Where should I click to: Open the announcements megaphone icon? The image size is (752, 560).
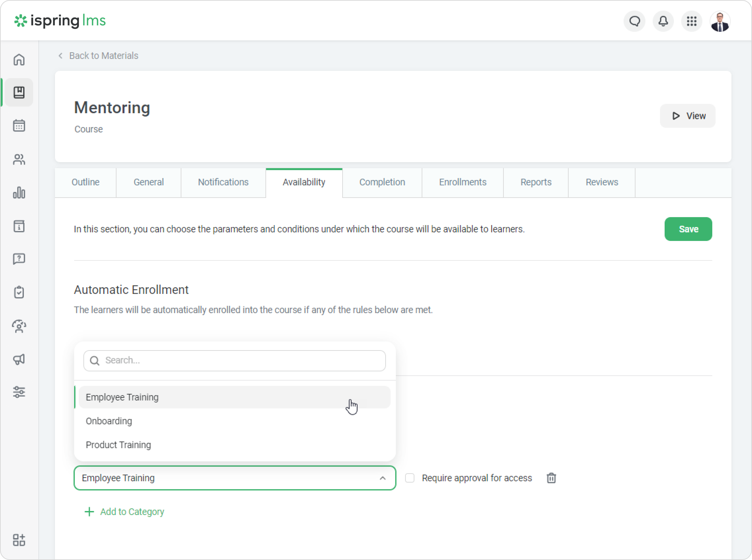click(19, 359)
